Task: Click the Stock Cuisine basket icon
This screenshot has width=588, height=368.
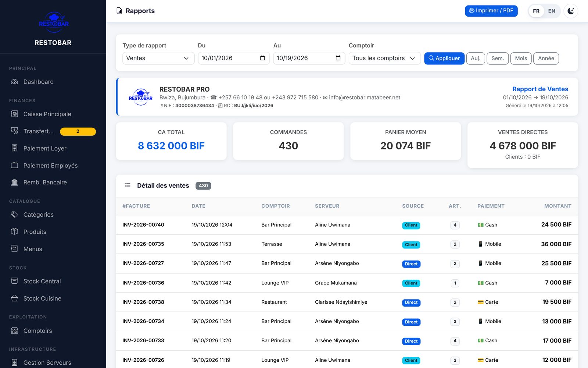Action: (x=14, y=298)
